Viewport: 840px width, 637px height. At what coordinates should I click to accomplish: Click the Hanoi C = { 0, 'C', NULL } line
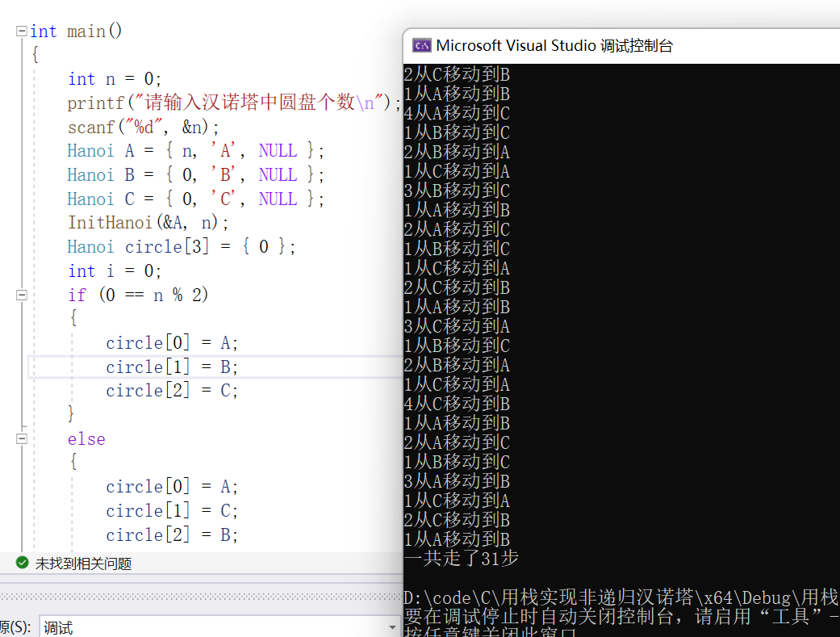tap(195, 199)
